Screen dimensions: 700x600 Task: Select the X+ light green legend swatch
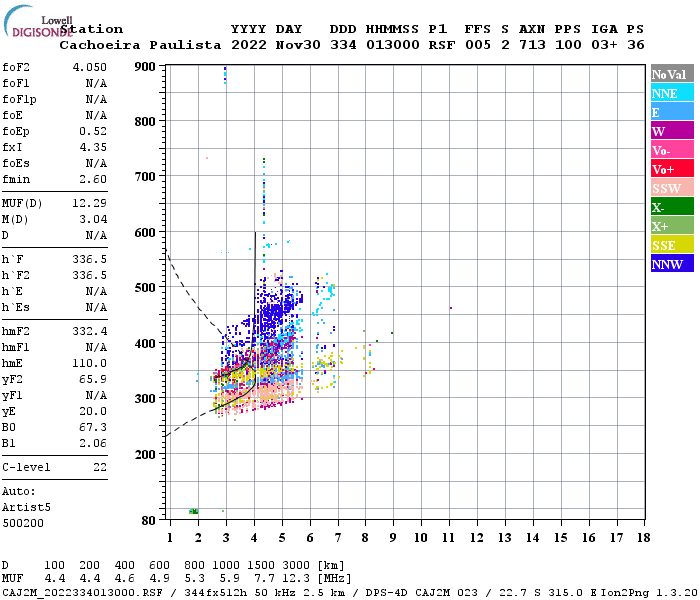coord(672,225)
